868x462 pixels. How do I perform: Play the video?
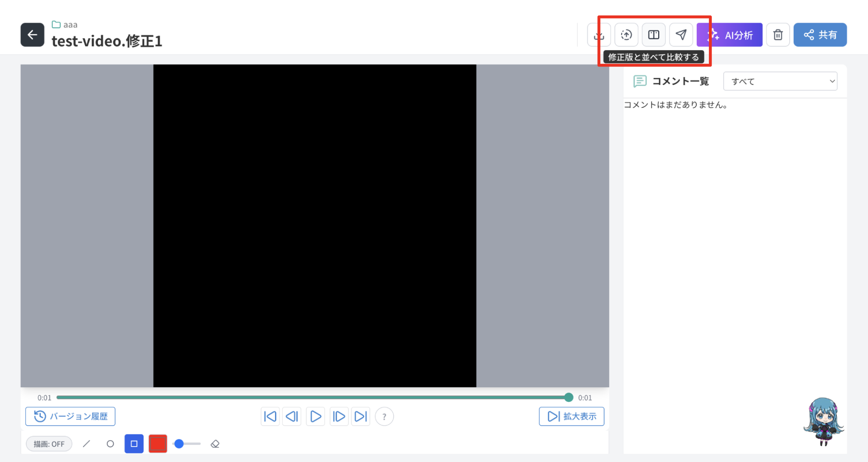(315, 416)
